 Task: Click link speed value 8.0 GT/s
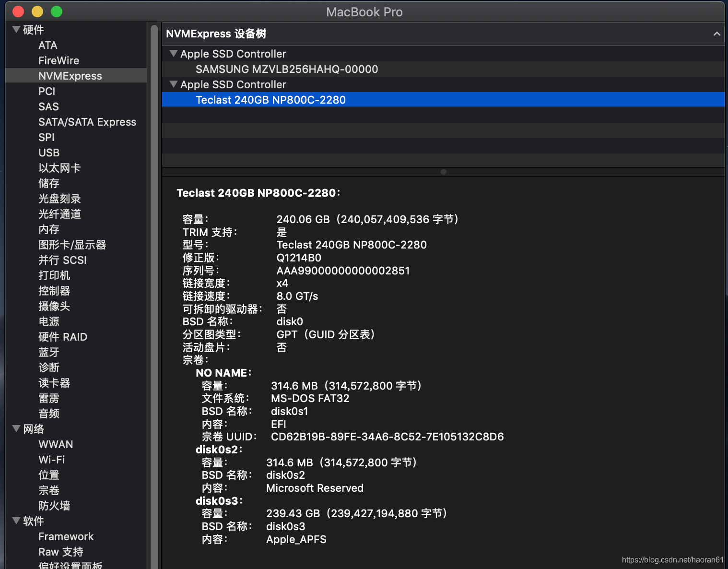[x=297, y=296]
